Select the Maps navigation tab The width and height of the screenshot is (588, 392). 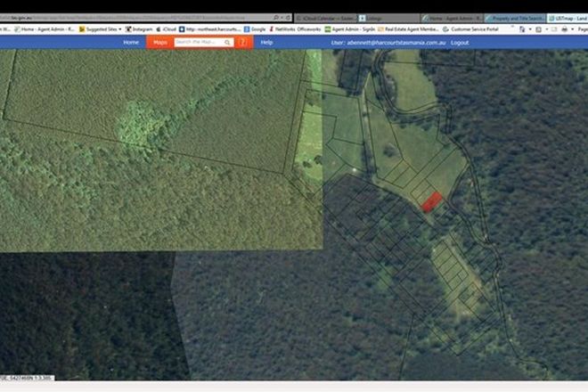159,42
